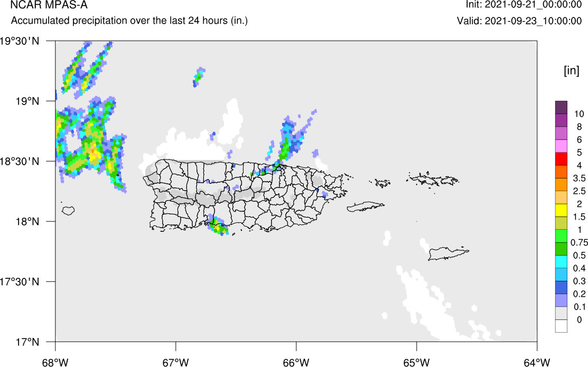The height and width of the screenshot is (367, 588).
Task: Click the latitude label '19°30'N'
Action: click(x=20, y=41)
